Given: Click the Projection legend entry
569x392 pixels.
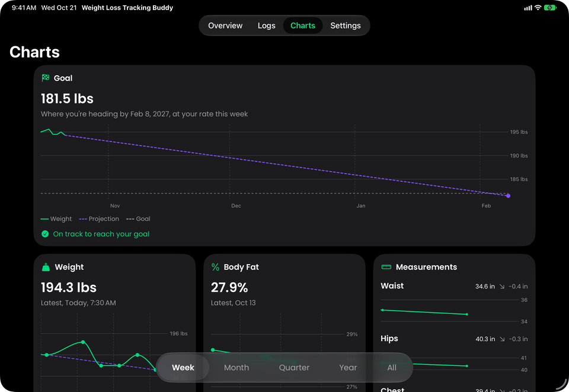Looking at the screenshot, I should [99, 219].
